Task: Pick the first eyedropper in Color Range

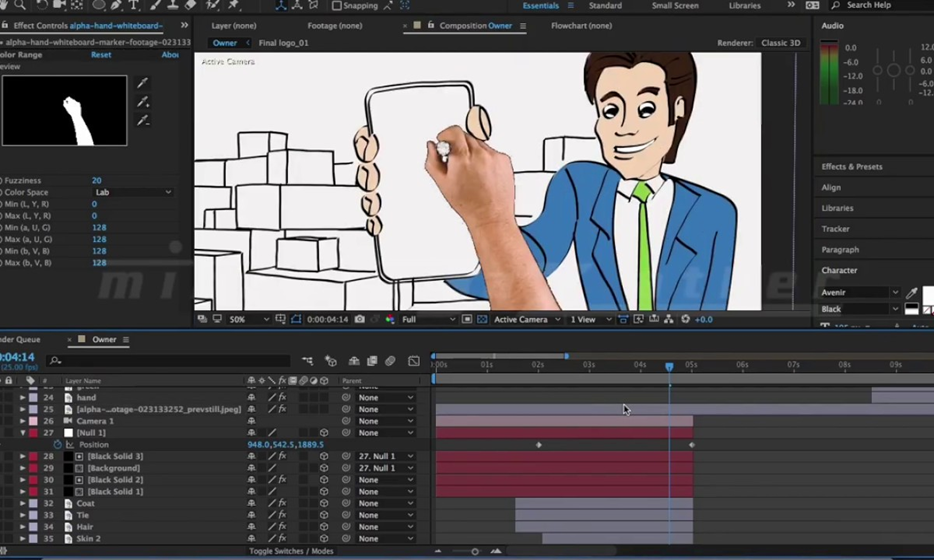Action: coord(142,83)
